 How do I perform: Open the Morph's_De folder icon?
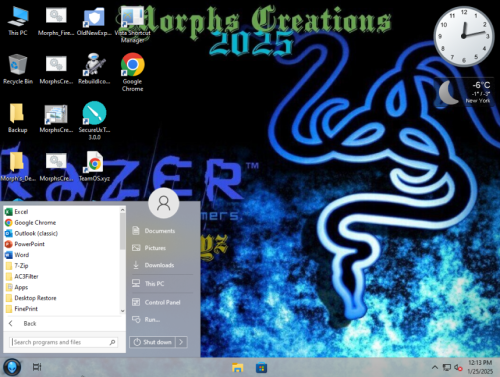[x=18, y=166]
